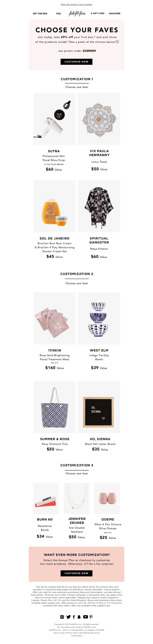Screen dimensions: 153x644
Task: Open the Privacy Policy link
Action: [x=72, y=633]
